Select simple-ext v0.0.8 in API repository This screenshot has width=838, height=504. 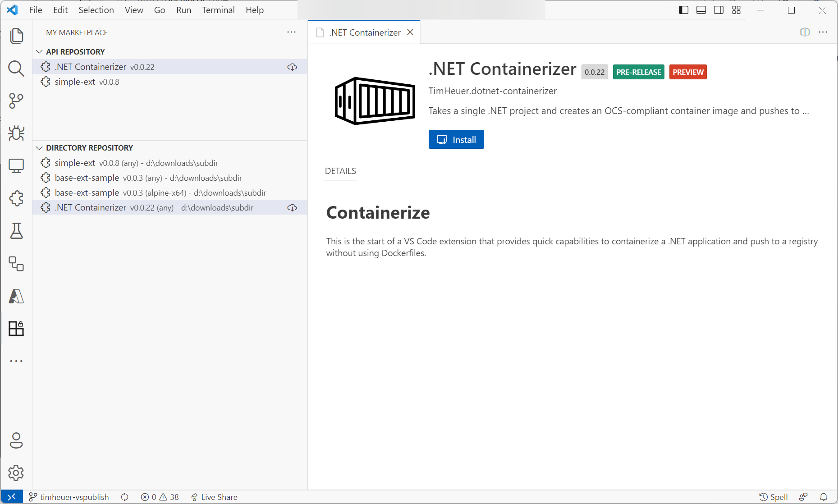tap(170, 82)
